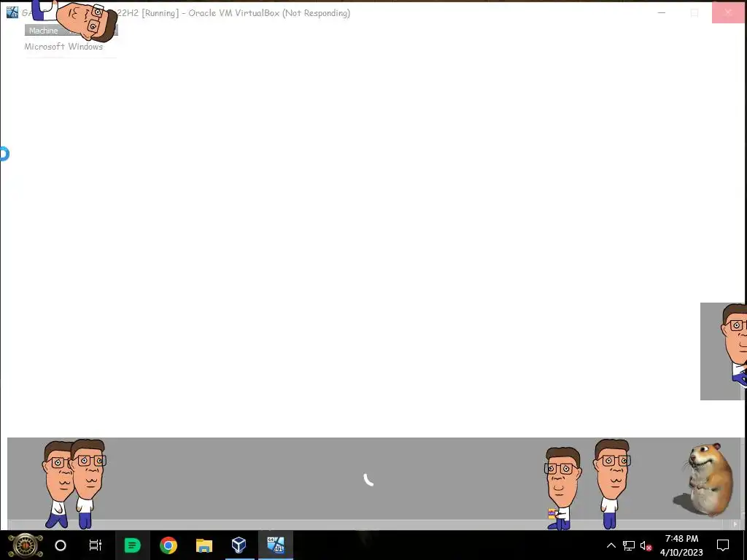Open the clock showing 7:48 PM
747x560 pixels.
682,545
